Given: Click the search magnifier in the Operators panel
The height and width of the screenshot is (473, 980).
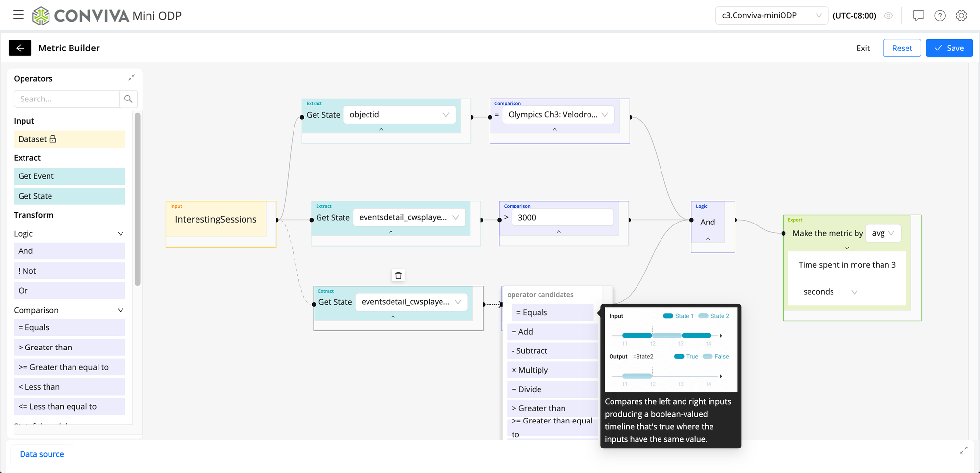Looking at the screenshot, I should (x=128, y=99).
